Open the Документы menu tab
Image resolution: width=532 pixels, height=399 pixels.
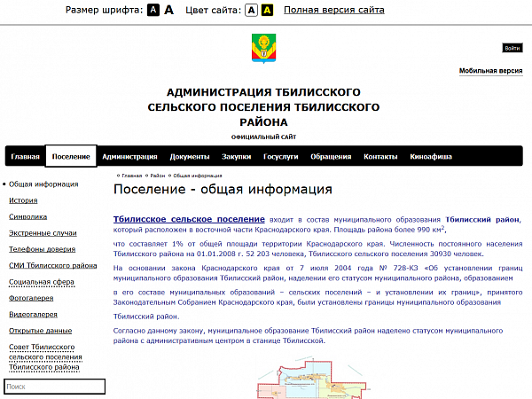pyautogui.click(x=190, y=157)
